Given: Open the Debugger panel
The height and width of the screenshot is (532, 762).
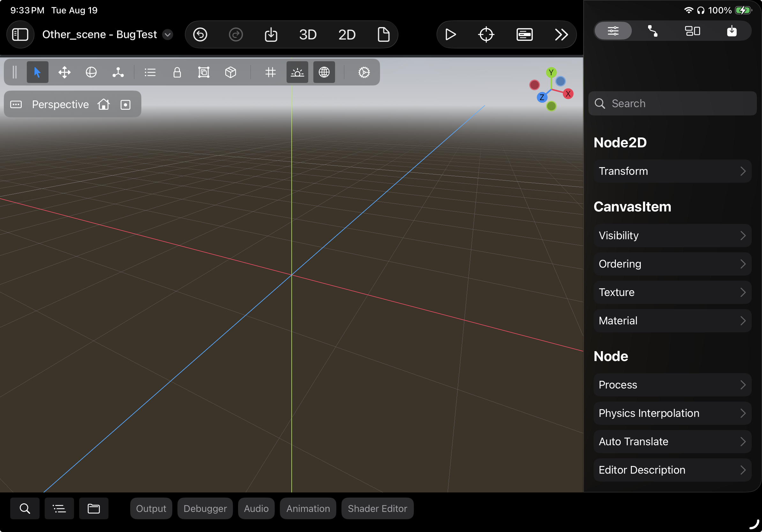Looking at the screenshot, I should click(205, 508).
